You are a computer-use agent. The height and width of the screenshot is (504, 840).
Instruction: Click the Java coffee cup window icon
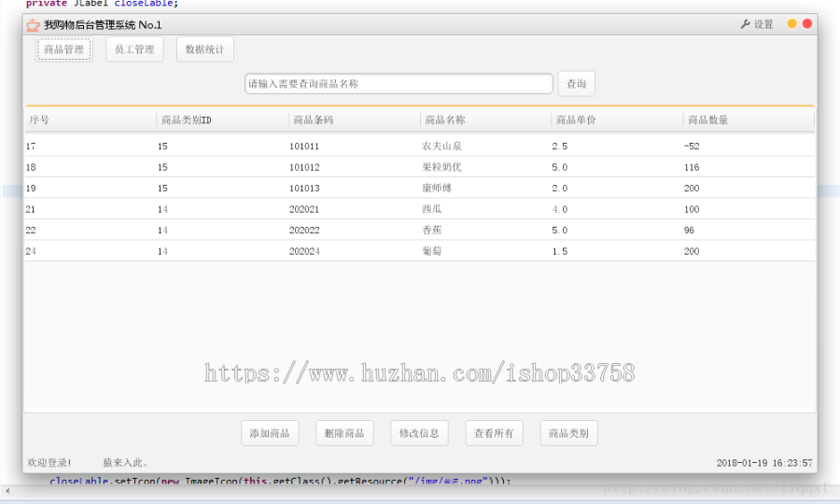[x=34, y=24]
